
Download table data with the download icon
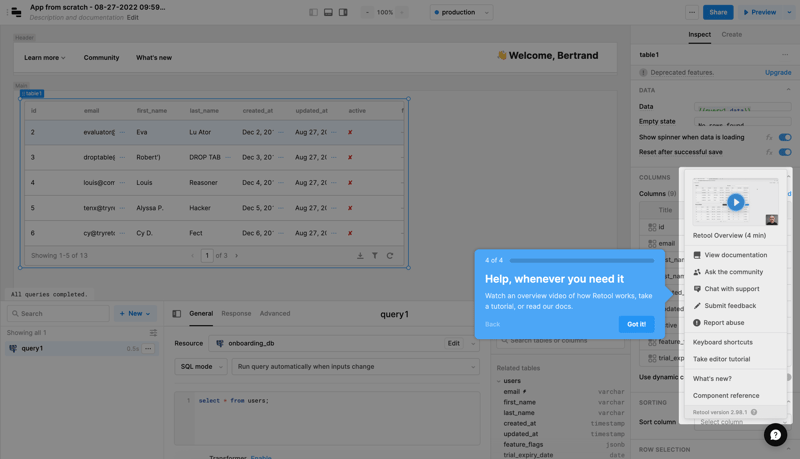point(360,256)
